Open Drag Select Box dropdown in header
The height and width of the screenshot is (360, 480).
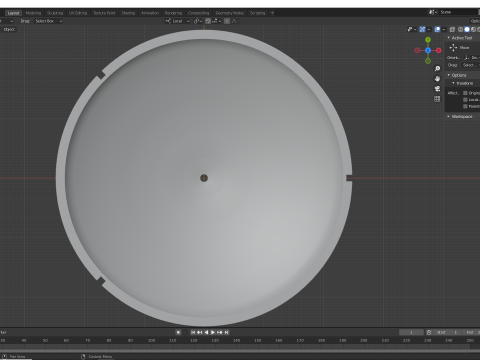(x=49, y=21)
